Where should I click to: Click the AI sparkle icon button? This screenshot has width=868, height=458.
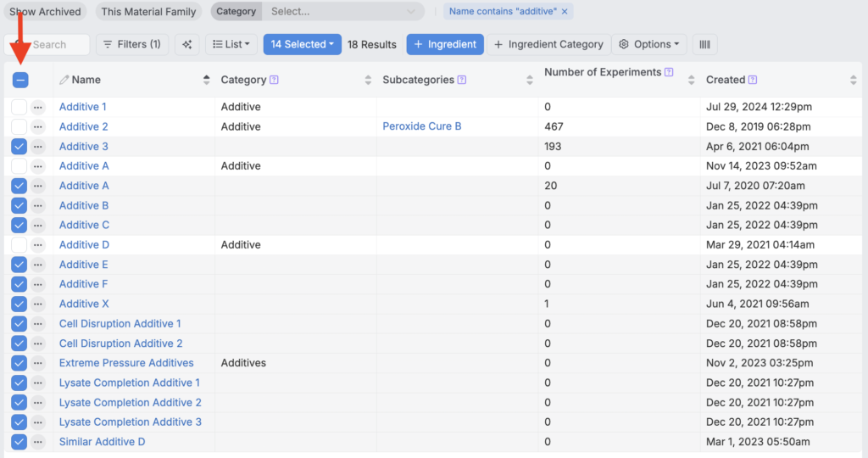[x=187, y=44]
